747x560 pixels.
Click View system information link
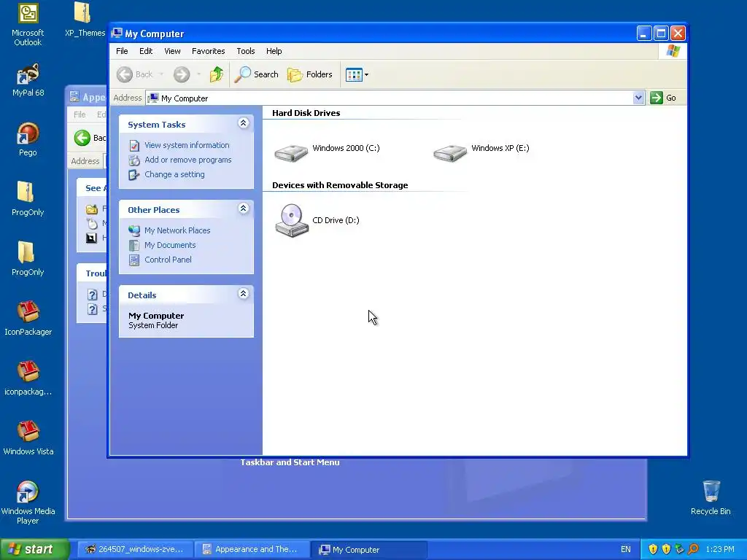[187, 145]
